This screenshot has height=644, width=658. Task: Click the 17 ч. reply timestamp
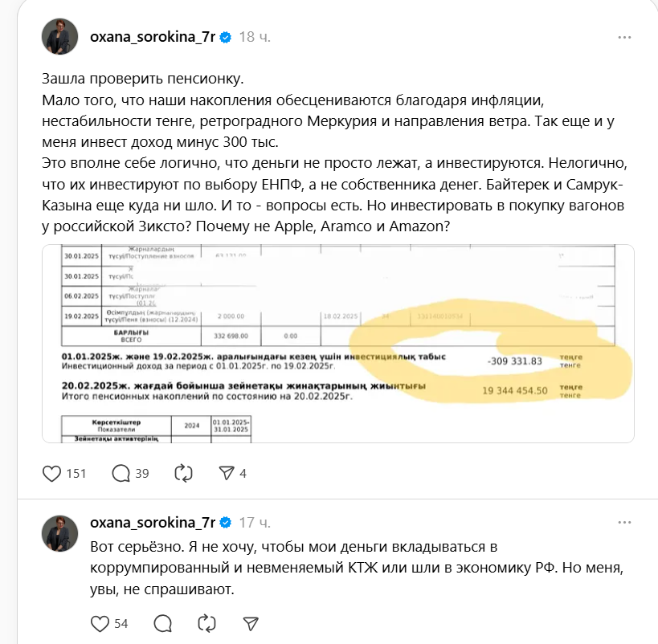coord(255,523)
